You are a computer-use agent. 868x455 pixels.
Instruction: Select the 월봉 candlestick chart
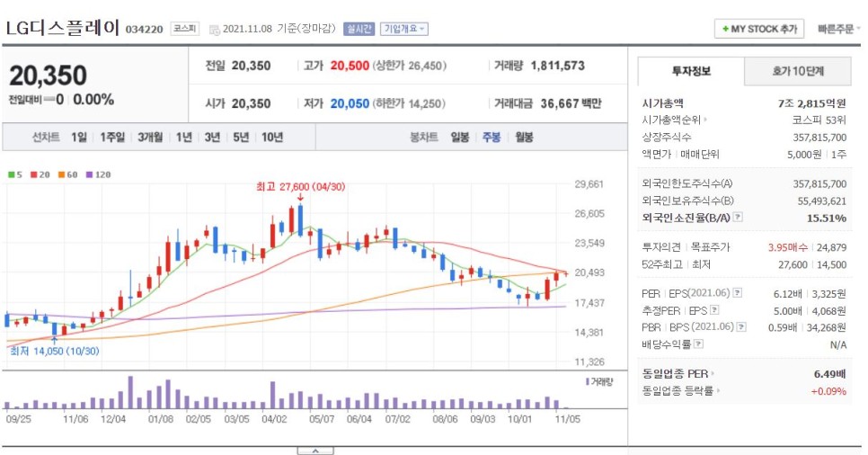coord(524,137)
